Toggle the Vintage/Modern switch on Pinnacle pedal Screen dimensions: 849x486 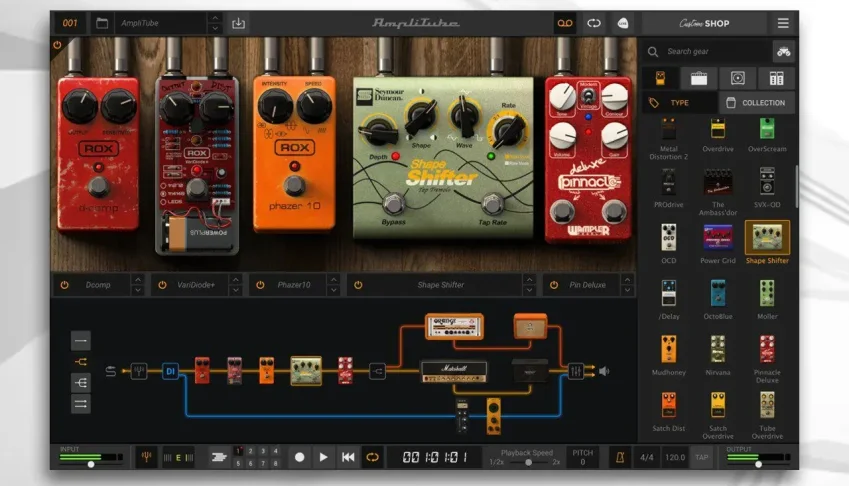[588, 97]
